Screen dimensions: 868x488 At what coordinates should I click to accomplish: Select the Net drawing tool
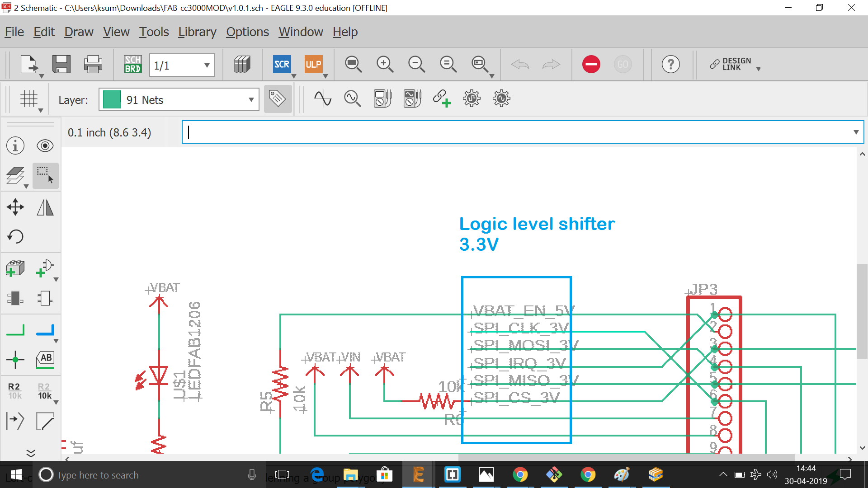[x=15, y=330]
